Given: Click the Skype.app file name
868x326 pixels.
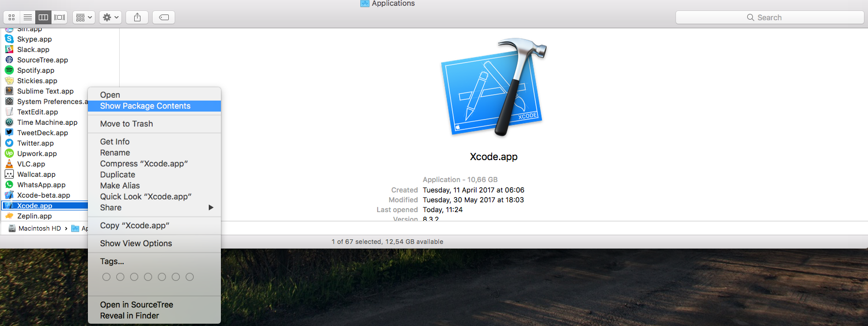Looking at the screenshot, I should pos(35,39).
